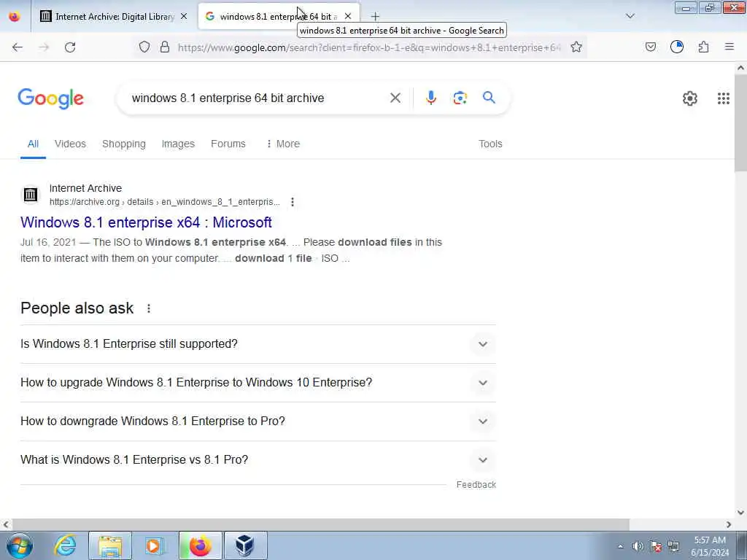Open search Tools options
This screenshot has height=560, width=747.
(490, 144)
